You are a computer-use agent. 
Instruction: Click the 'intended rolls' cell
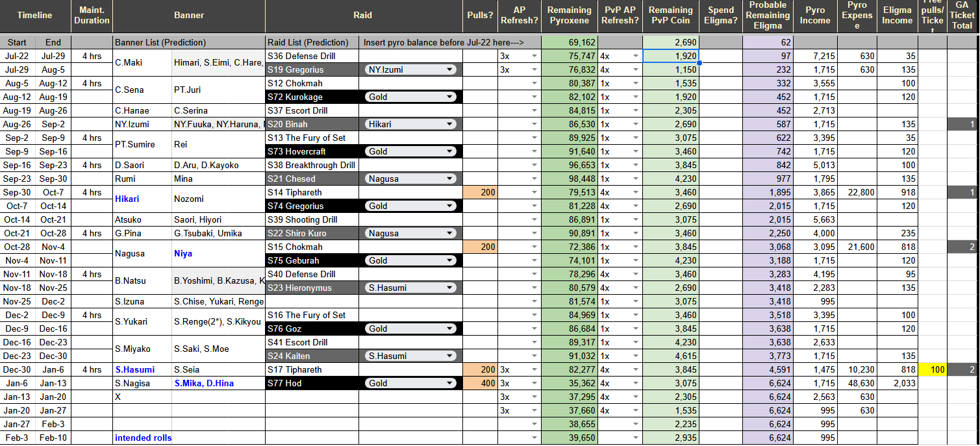pos(142,438)
